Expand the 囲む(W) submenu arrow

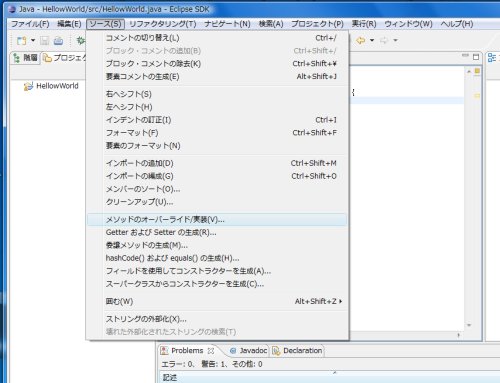click(340, 301)
